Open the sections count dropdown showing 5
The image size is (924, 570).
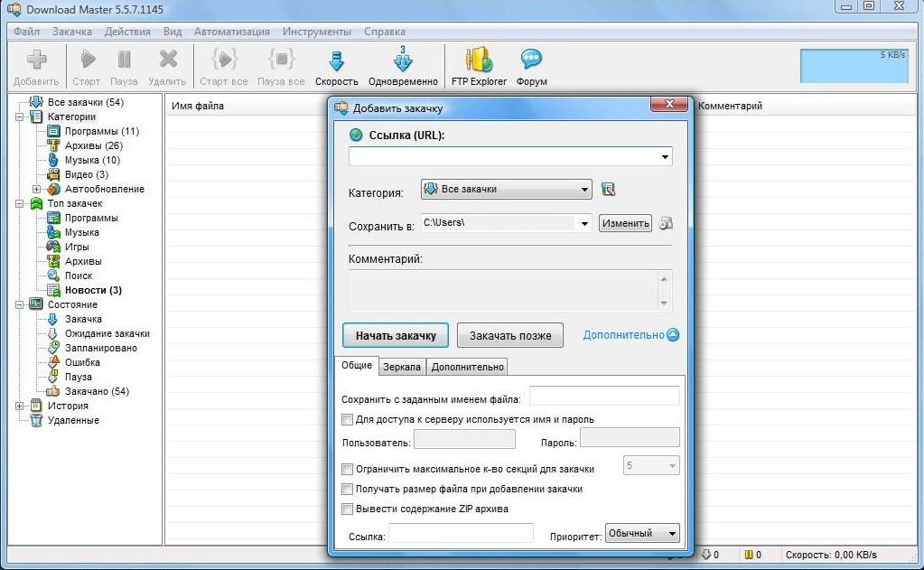click(651, 466)
